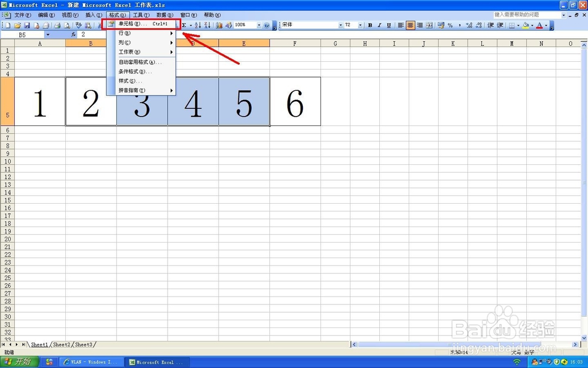588x368 pixels.
Task: Run the spelling check tool
Action: [x=78, y=25]
